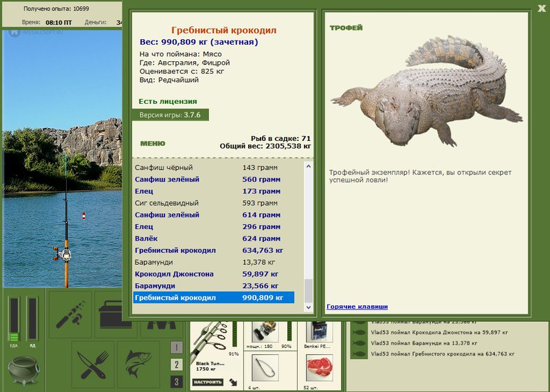Open the fishing rod tackle icon

[70, 314]
